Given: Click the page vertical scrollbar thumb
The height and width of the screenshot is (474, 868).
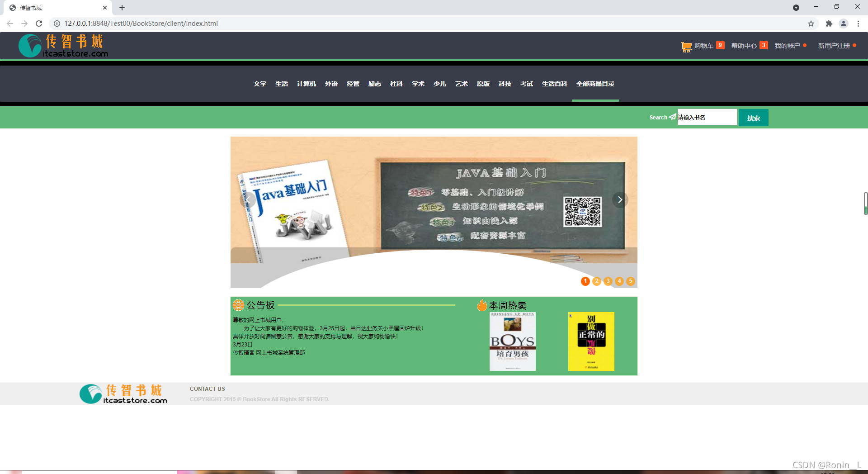Looking at the screenshot, I should pos(865,204).
